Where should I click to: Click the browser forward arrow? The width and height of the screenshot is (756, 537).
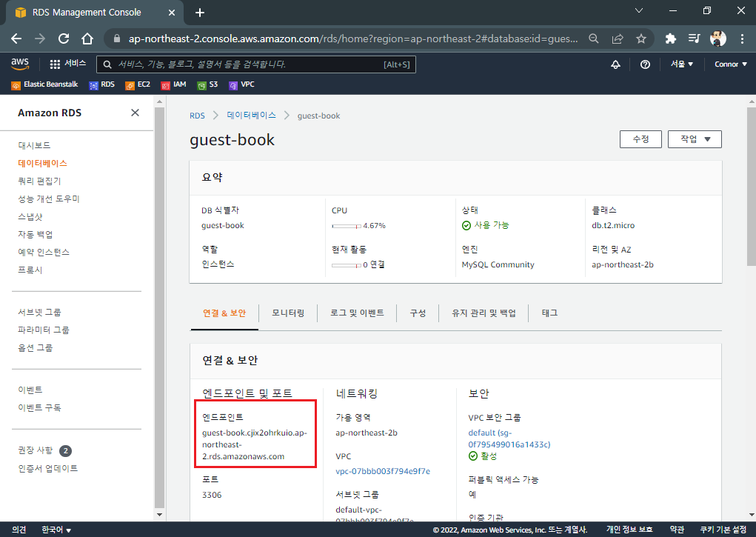pos(40,39)
